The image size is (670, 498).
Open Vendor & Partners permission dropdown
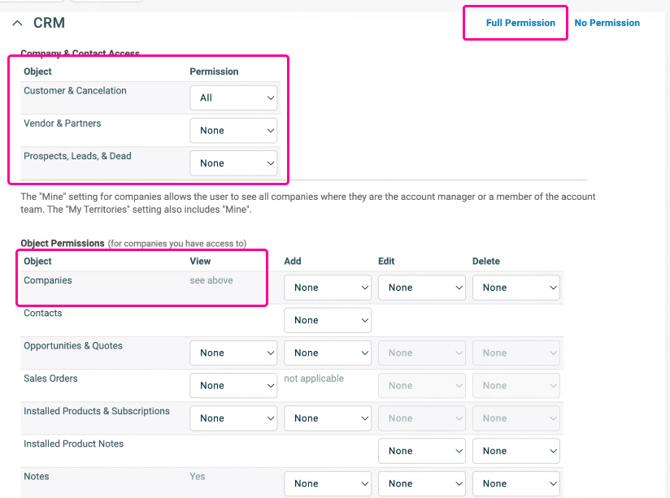pyautogui.click(x=233, y=131)
